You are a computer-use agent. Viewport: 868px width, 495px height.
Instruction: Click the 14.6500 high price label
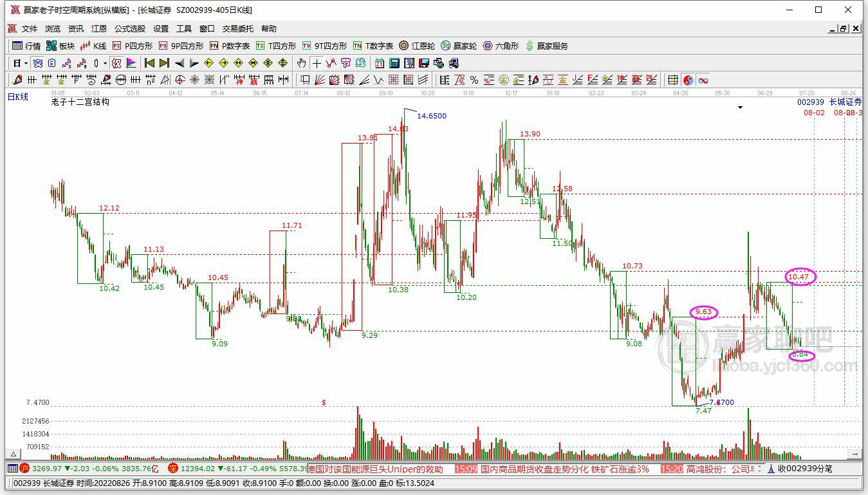click(432, 116)
